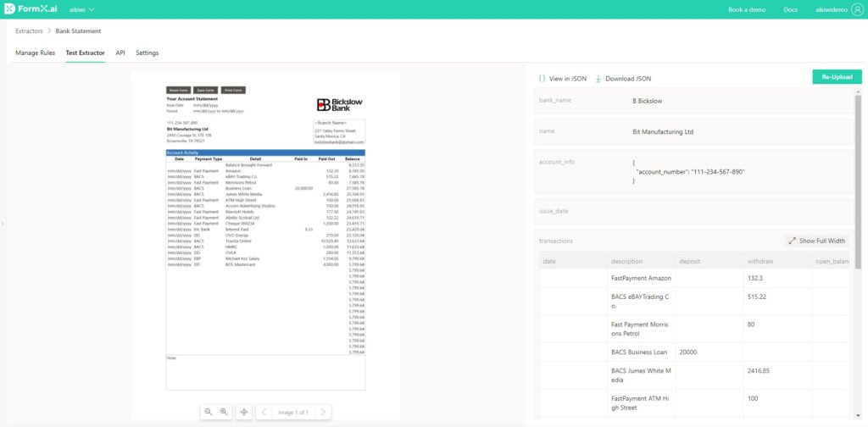Click the BACS Business Loan description cell
868x427 pixels.
641,352
